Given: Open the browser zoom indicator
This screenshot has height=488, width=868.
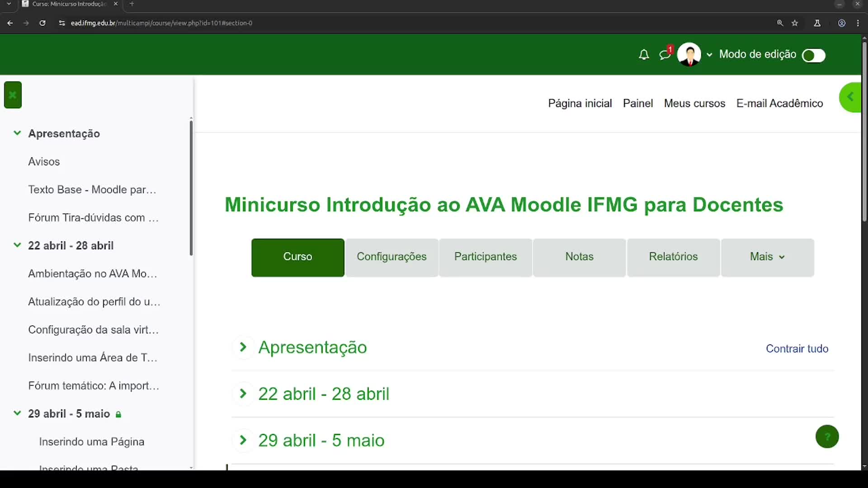Looking at the screenshot, I should (x=780, y=23).
